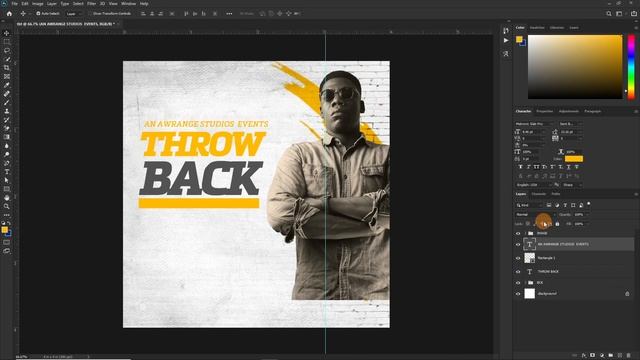Open the layer filter Kind dropdown
Image resolution: width=640 pixels, height=360 pixels.
529,205
